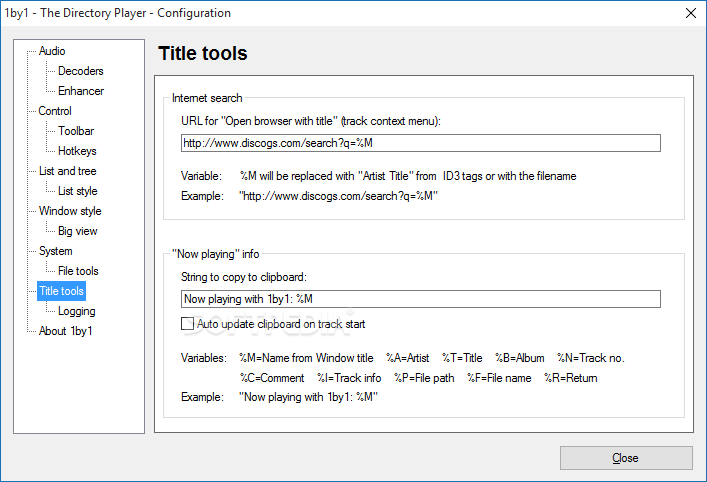Image resolution: width=707 pixels, height=482 pixels.
Task: Open the Logging settings page
Action: click(x=77, y=311)
